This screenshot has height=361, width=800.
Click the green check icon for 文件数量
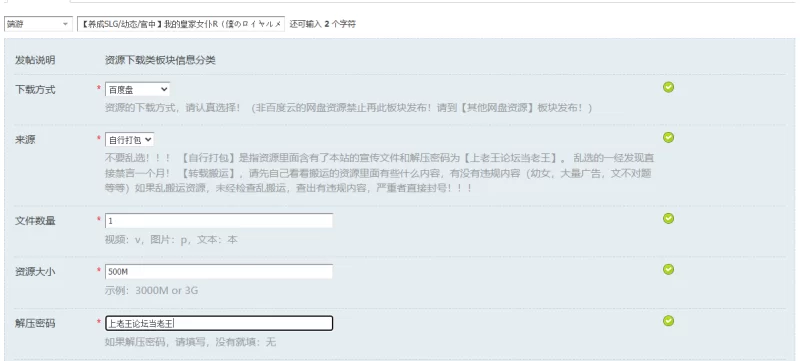668,218
